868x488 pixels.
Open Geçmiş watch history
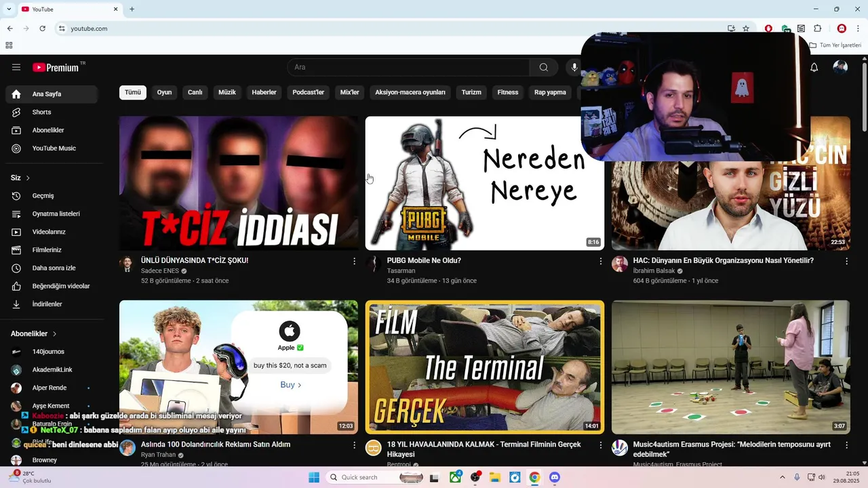pyautogui.click(x=52, y=196)
